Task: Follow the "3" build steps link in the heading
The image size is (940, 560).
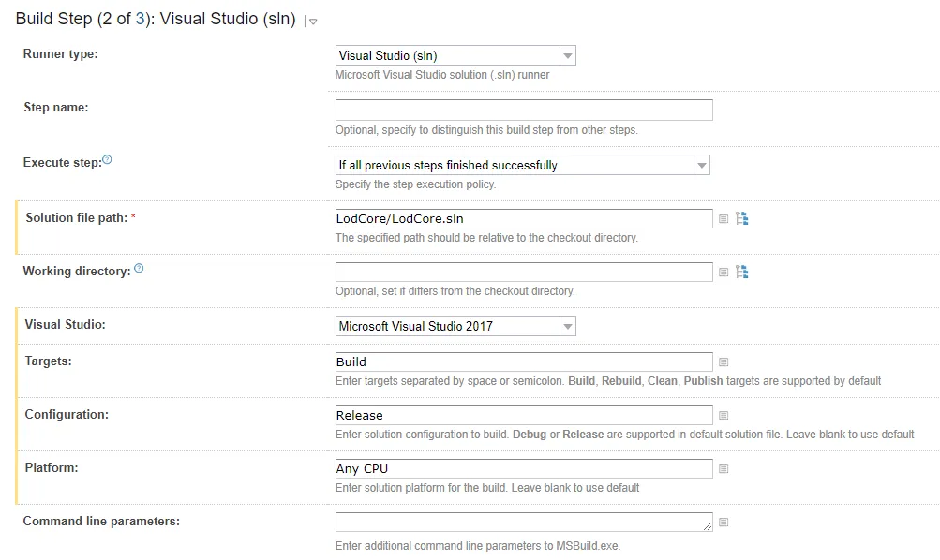Action: point(141,19)
